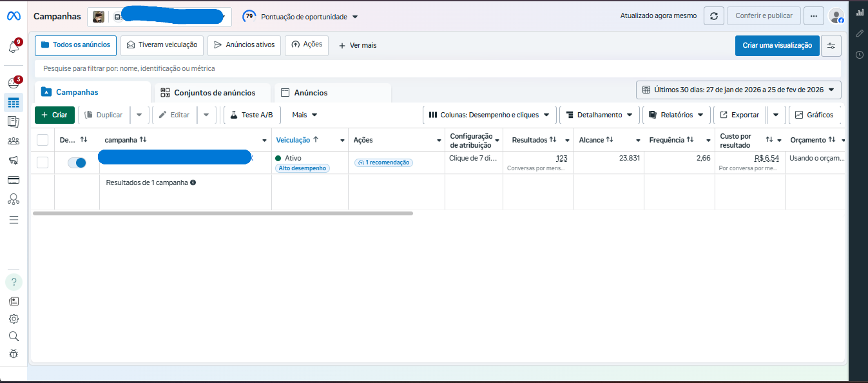
Task: Click the Teste A/B button
Action: coord(252,115)
